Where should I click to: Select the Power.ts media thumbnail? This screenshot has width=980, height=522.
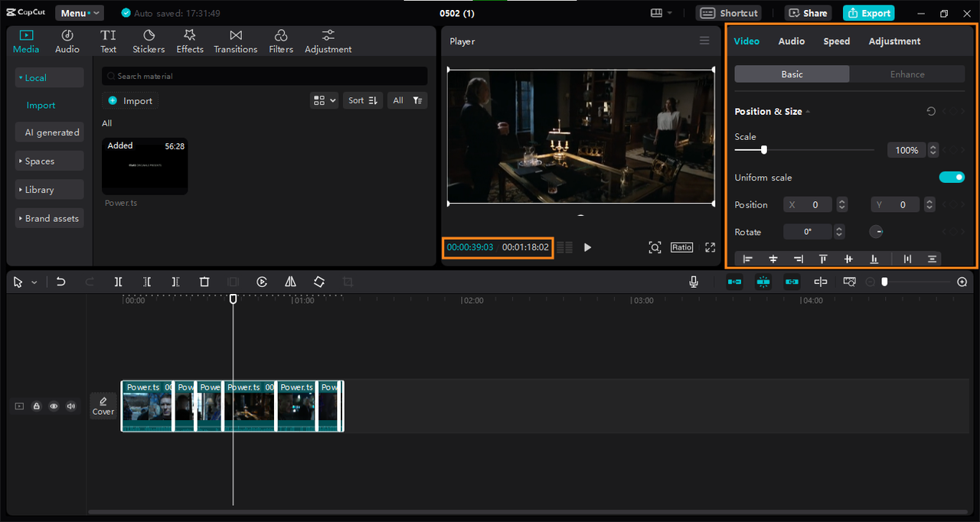(x=145, y=165)
